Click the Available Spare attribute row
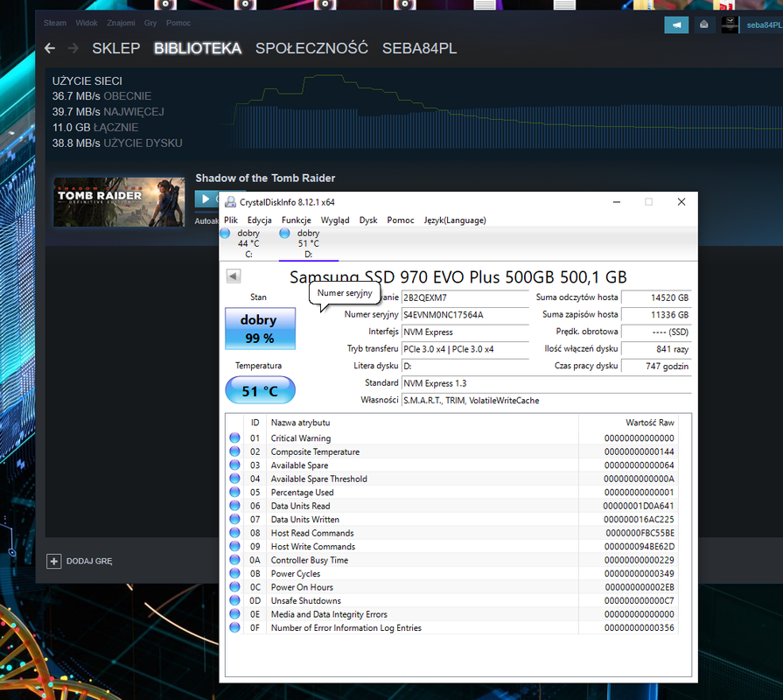The image size is (783, 700). [x=452, y=465]
